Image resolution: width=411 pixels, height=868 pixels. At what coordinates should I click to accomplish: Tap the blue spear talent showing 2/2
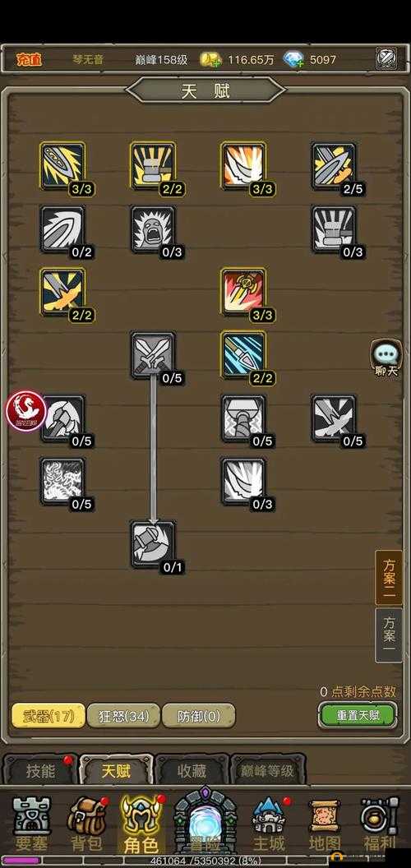tap(243, 355)
